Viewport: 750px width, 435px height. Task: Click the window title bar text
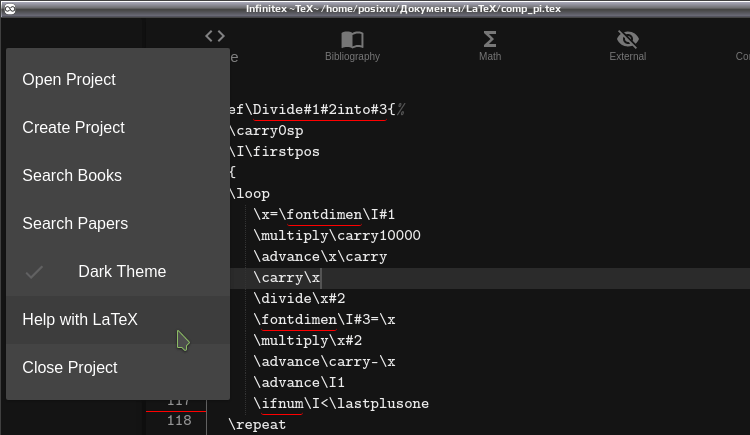[x=403, y=9]
